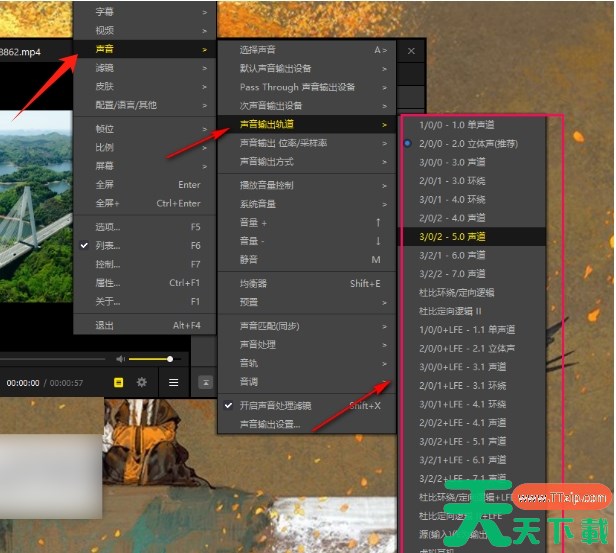Expand the 视频 submenu
Image resolution: width=616 pixels, height=553 pixels.
145,30
